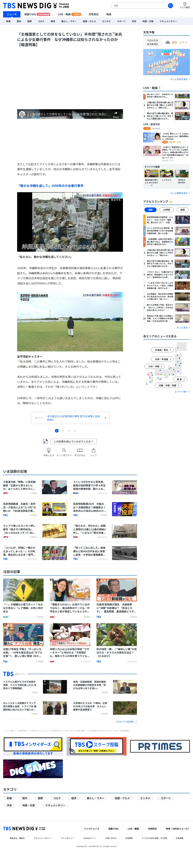
Task: Select current page 1 indicator
Action: (x=57, y=431)
